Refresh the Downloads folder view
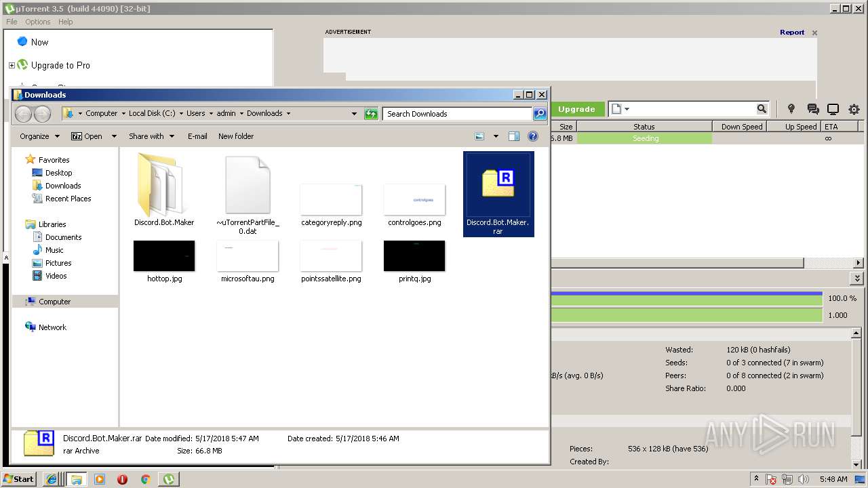This screenshot has height=488, width=868. tap(371, 114)
